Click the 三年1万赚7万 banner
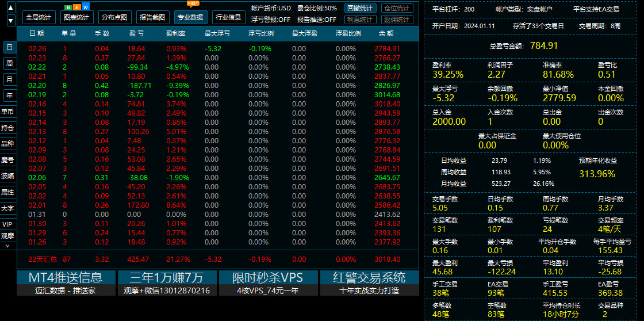Image resolution: width=644 pixels, height=321 pixels. tap(167, 277)
